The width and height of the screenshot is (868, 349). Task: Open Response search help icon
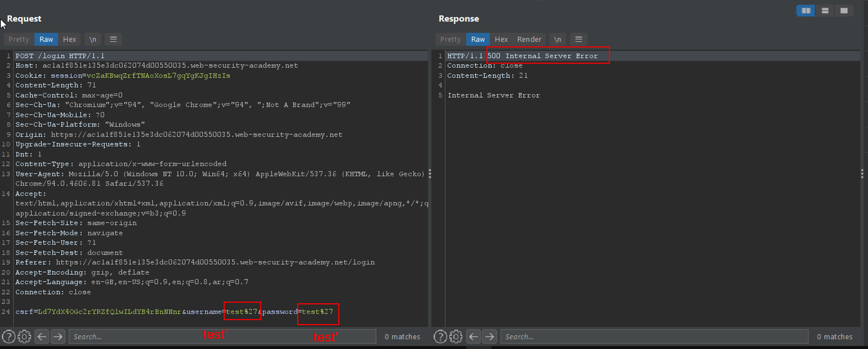(x=440, y=336)
